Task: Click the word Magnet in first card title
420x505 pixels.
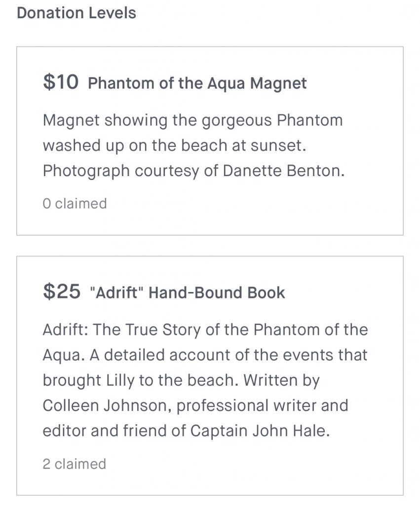Action: (278, 83)
